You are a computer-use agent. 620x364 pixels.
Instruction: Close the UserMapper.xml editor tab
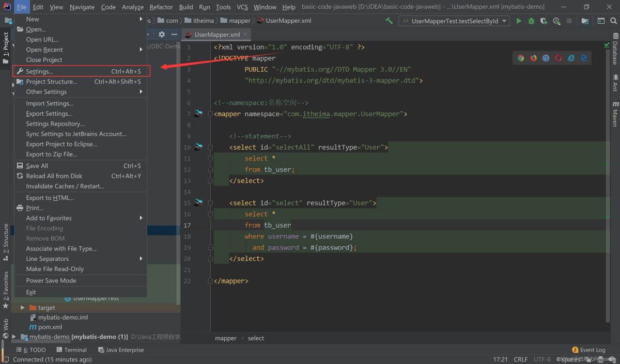coord(245,35)
